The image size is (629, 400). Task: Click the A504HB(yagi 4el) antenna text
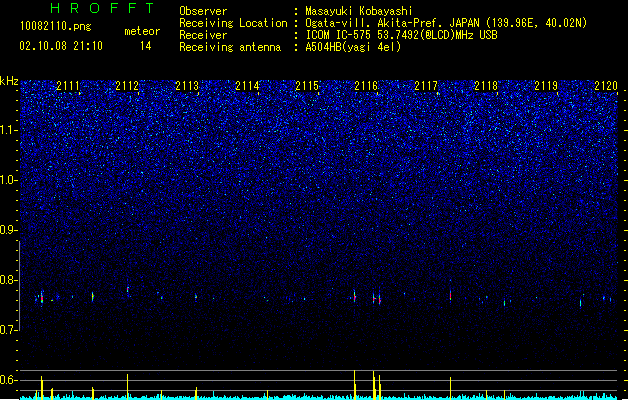click(353, 47)
